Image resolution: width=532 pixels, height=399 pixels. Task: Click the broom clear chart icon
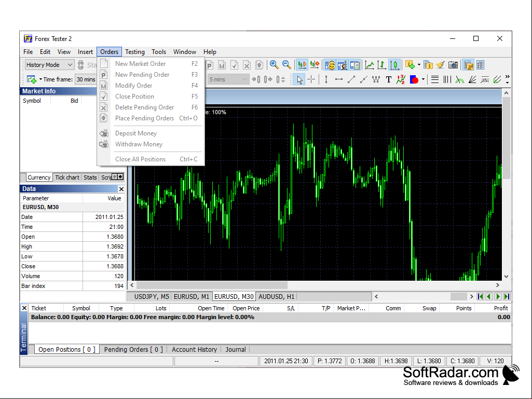pos(441,65)
